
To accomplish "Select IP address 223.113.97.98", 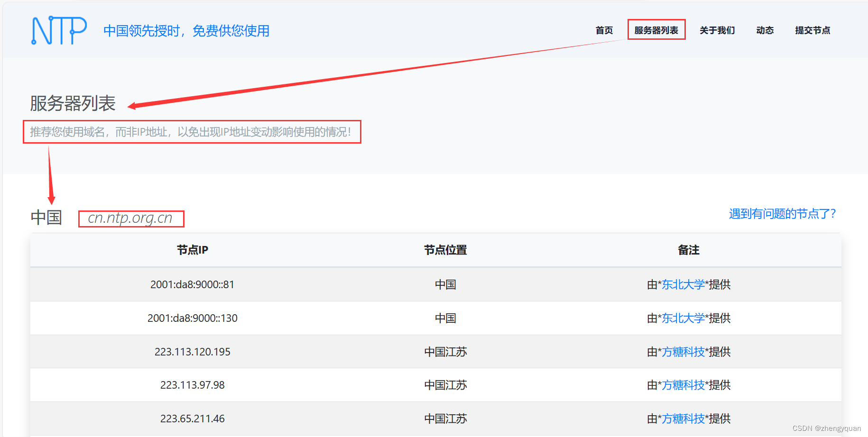I will pos(192,385).
